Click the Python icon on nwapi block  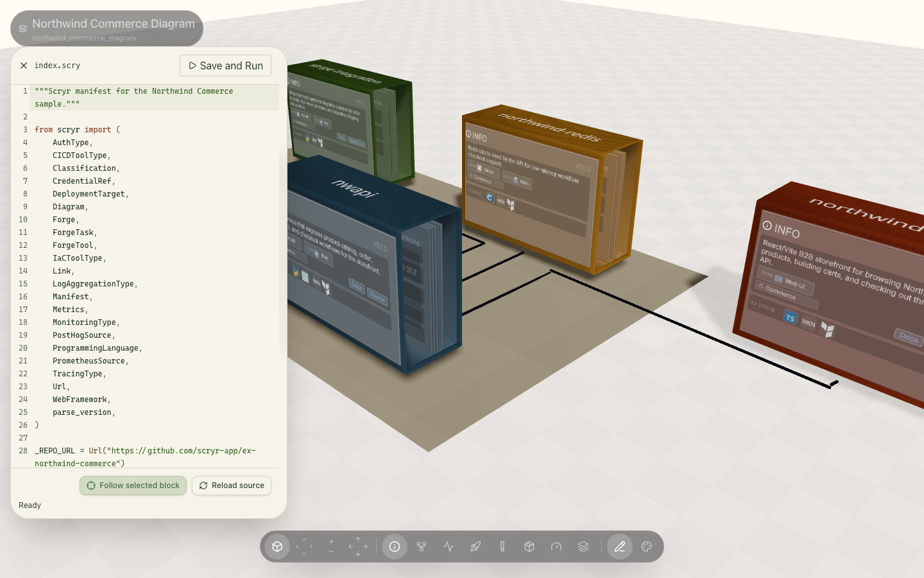click(x=296, y=273)
